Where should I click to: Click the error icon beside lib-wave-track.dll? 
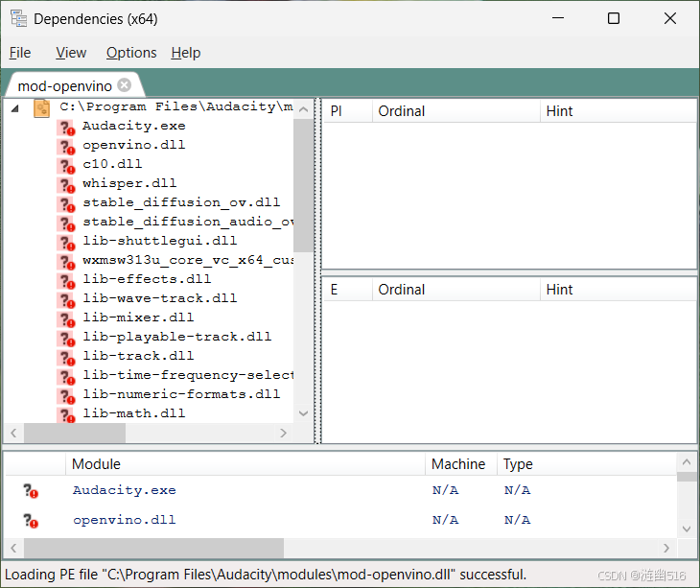(x=66, y=300)
